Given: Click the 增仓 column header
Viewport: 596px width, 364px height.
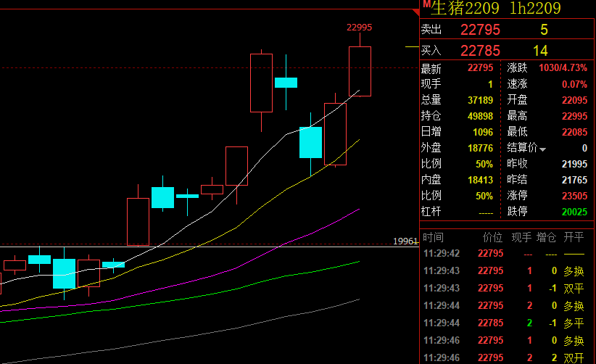Looking at the screenshot, I should (x=546, y=238).
